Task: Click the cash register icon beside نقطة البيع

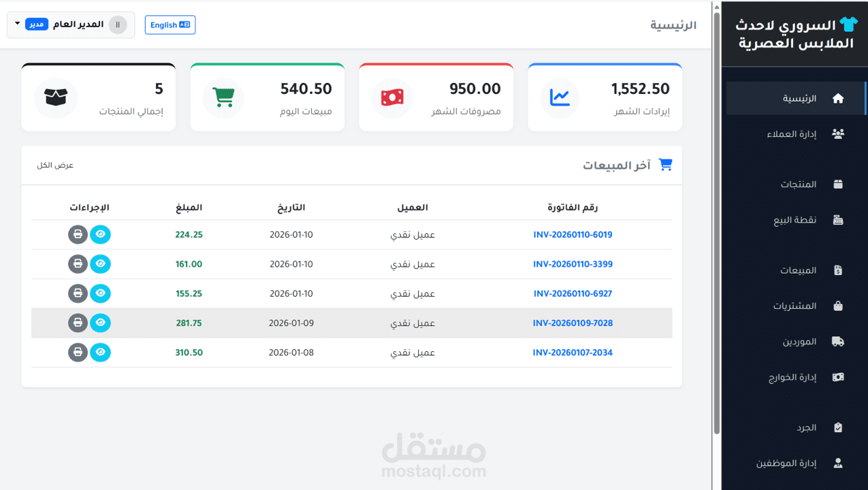Action: tap(838, 220)
